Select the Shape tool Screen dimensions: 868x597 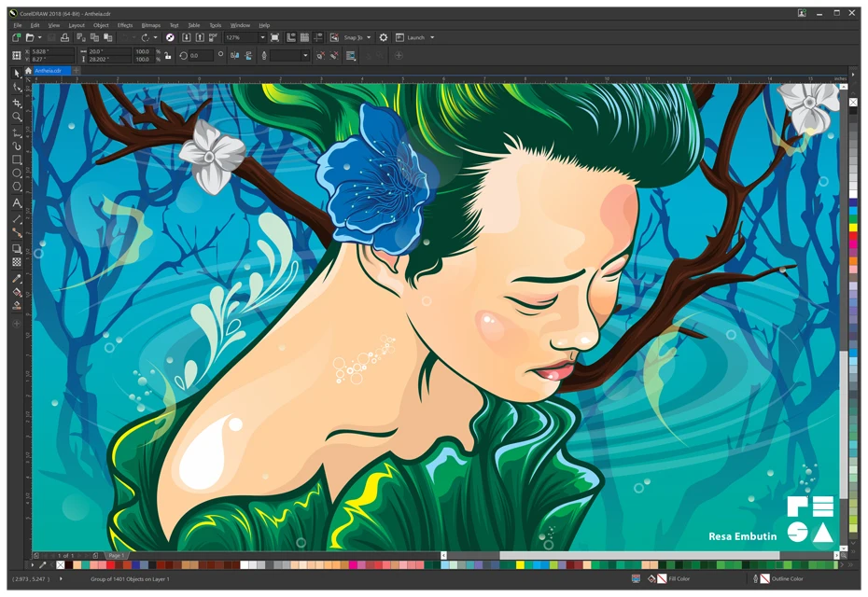click(x=16, y=87)
